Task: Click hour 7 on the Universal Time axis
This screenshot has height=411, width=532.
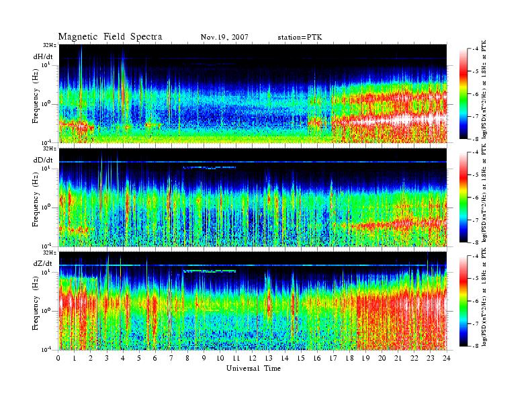Action: 171,359
